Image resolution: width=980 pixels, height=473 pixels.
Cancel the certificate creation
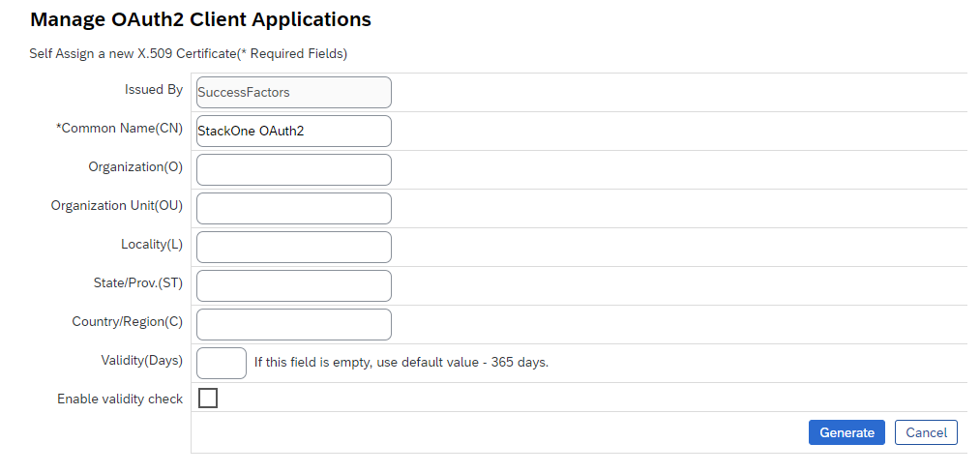pos(926,432)
